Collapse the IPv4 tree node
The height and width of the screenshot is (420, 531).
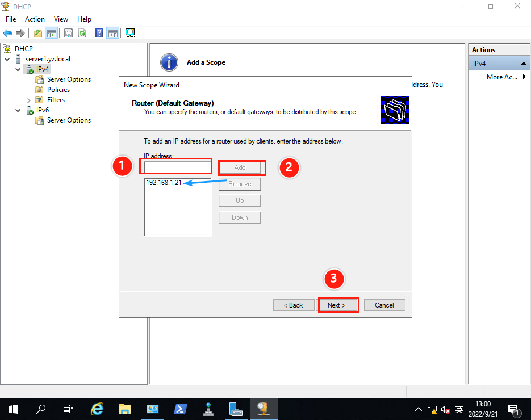[18, 69]
